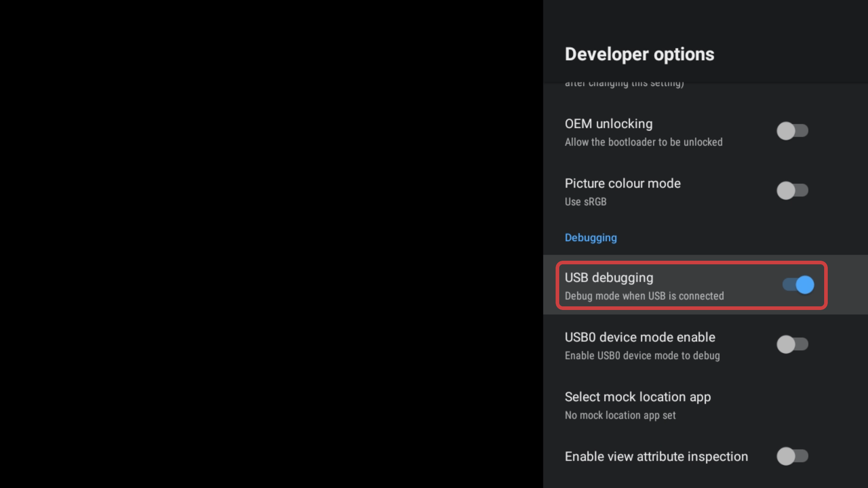The height and width of the screenshot is (488, 868).
Task: Click Enable view attribute inspection label
Action: pos(656,457)
